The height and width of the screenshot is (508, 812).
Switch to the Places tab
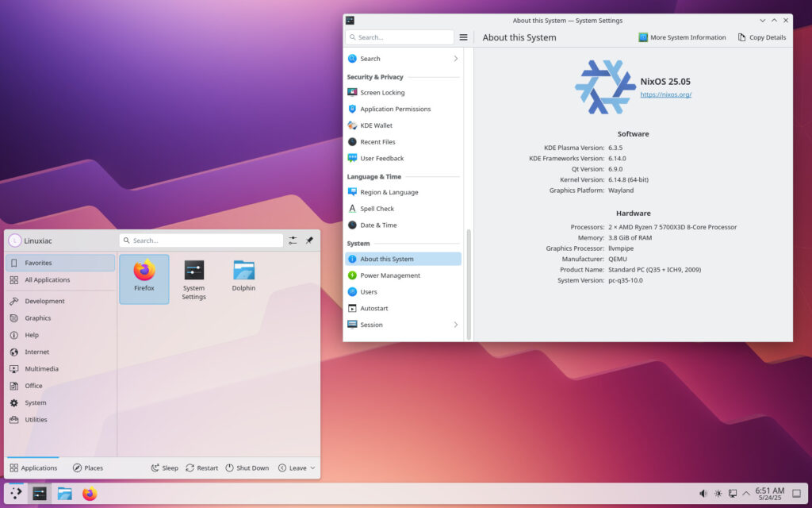point(88,468)
